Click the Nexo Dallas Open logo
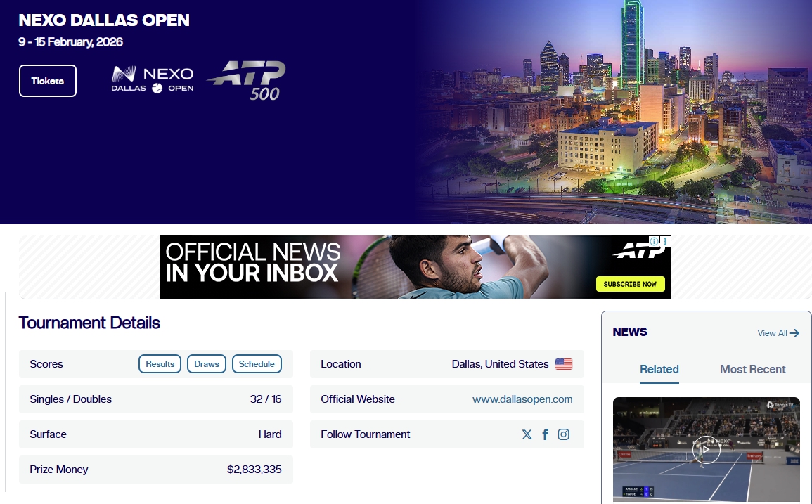The width and height of the screenshot is (812, 504). tap(153, 79)
